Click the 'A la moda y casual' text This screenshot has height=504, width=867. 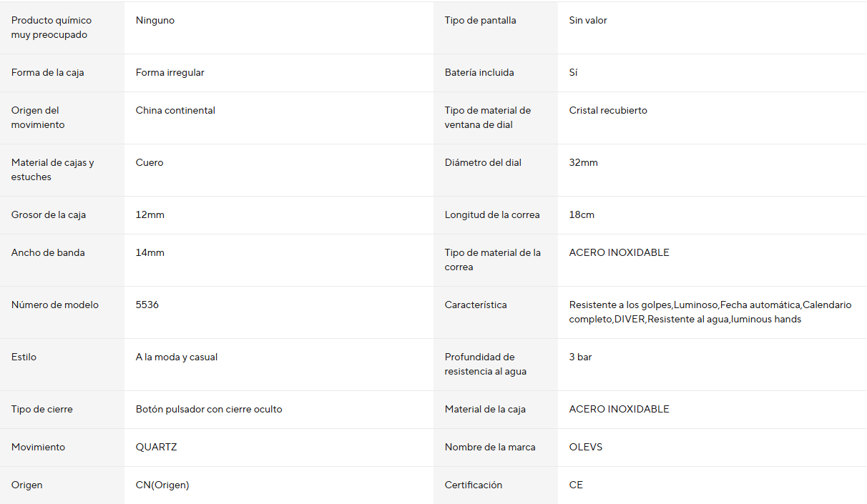177,357
